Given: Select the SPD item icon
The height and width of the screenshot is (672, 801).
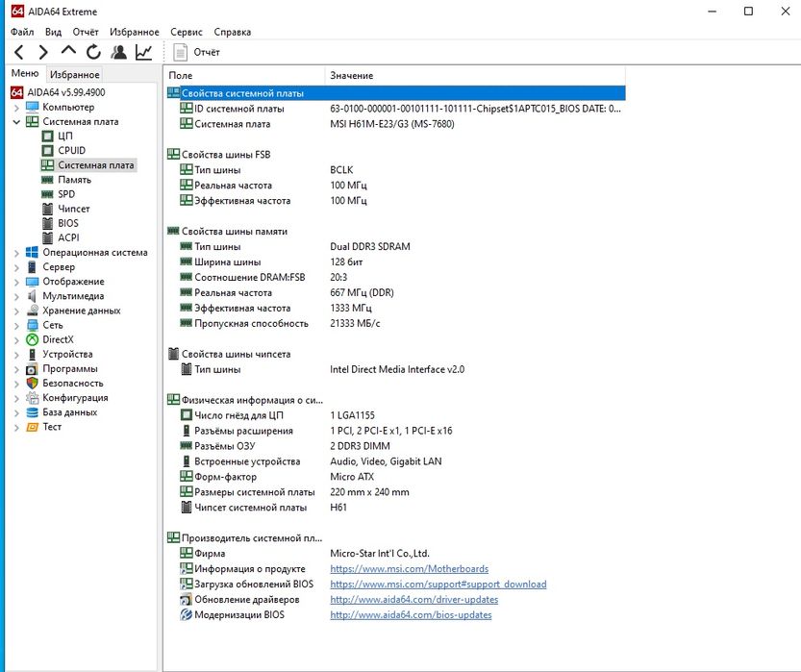Looking at the screenshot, I should pyautogui.click(x=47, y=194).
